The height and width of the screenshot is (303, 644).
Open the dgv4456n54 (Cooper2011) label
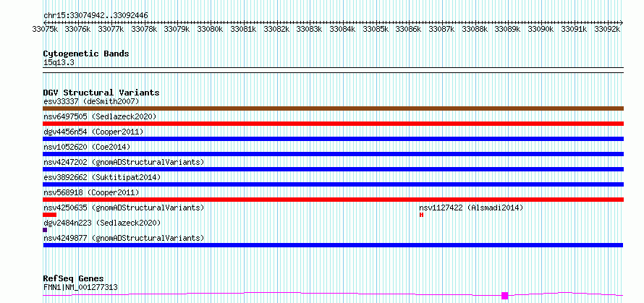[x=93, y=132]
